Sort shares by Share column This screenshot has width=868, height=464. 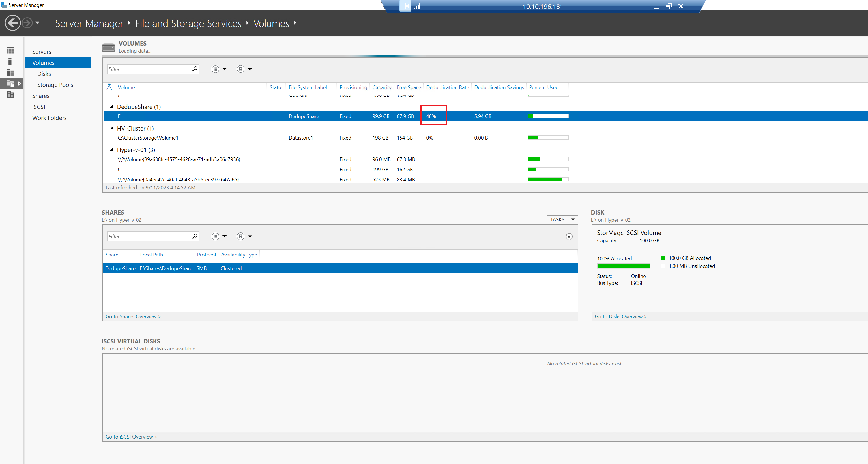(112, 255)
